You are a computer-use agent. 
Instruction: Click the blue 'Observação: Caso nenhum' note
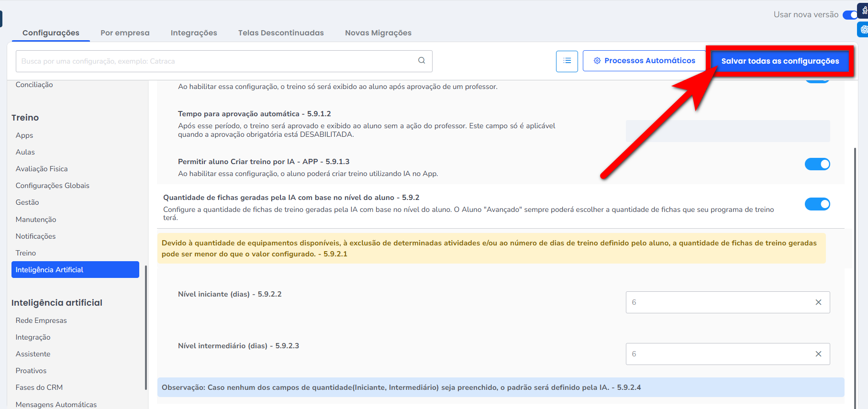(501, 387)
